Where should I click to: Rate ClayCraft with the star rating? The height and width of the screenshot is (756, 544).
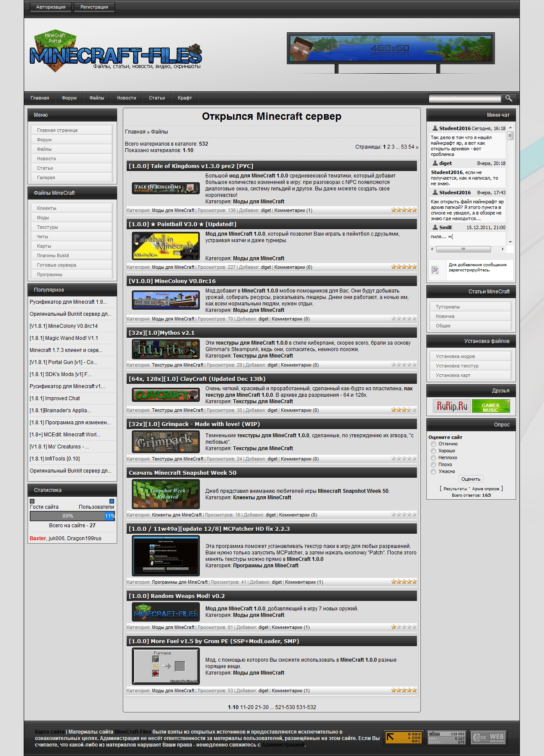tap(404, 410)
